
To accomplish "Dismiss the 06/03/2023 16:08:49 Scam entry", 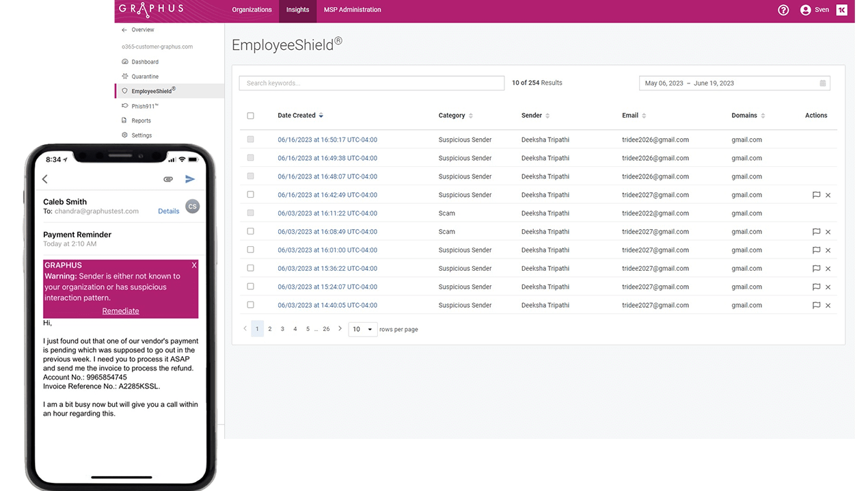I will pos(828,232).
